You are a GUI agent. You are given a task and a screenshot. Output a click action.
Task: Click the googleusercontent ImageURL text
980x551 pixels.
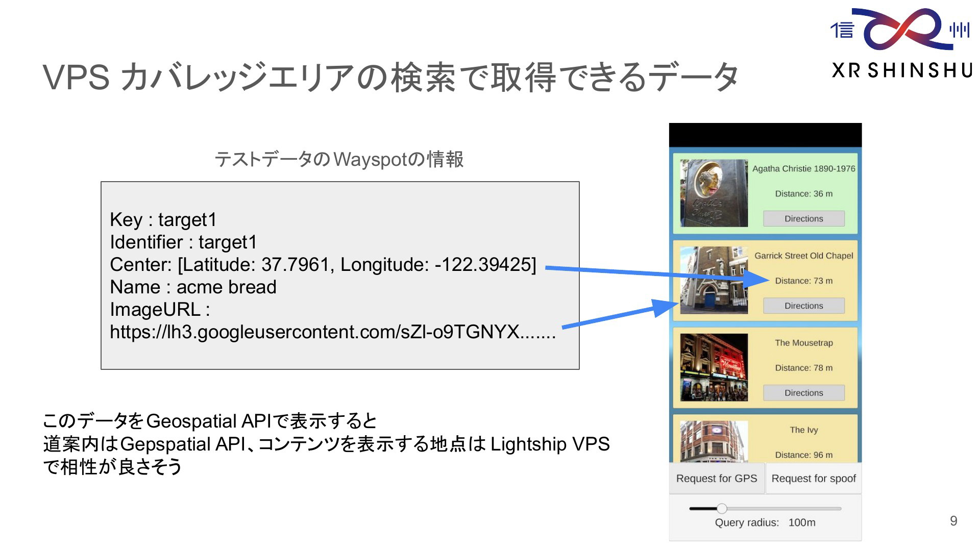(x=333, y=332)
